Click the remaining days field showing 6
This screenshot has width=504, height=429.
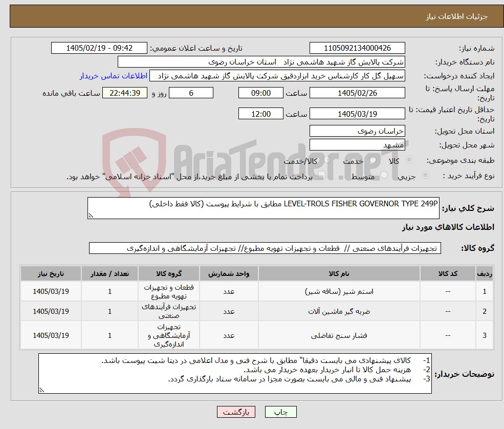pyautogui.click(x=191, y=93)
